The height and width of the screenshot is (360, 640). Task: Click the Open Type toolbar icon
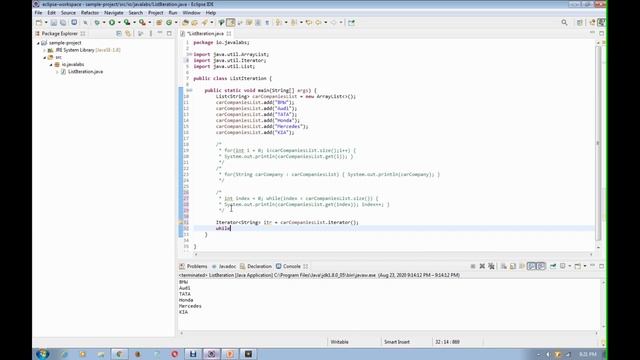(185, 22)
